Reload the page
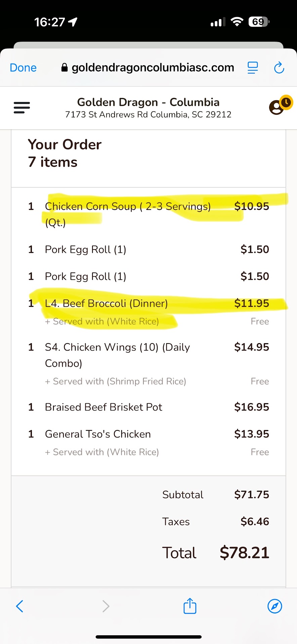Image resolution: width=297 pixels, height=644 pixels. [x=279, y=68]
